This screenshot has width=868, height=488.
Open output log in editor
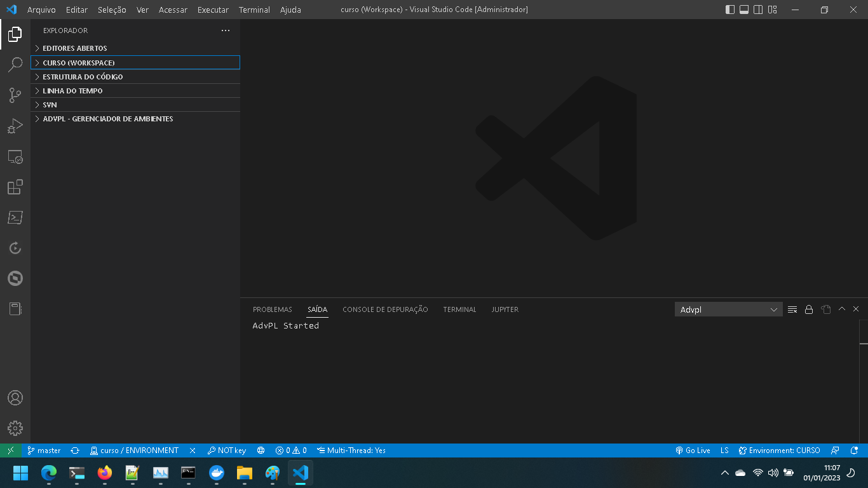[x=825, y=309]
